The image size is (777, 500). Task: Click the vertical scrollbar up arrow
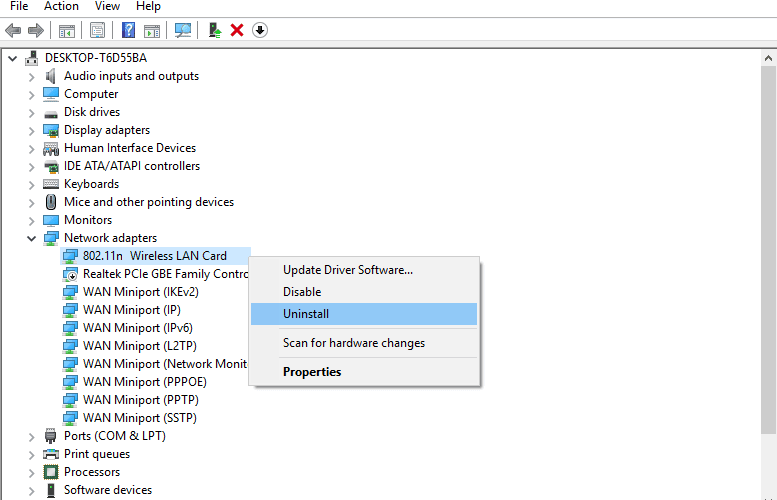[x=768, y=58]
